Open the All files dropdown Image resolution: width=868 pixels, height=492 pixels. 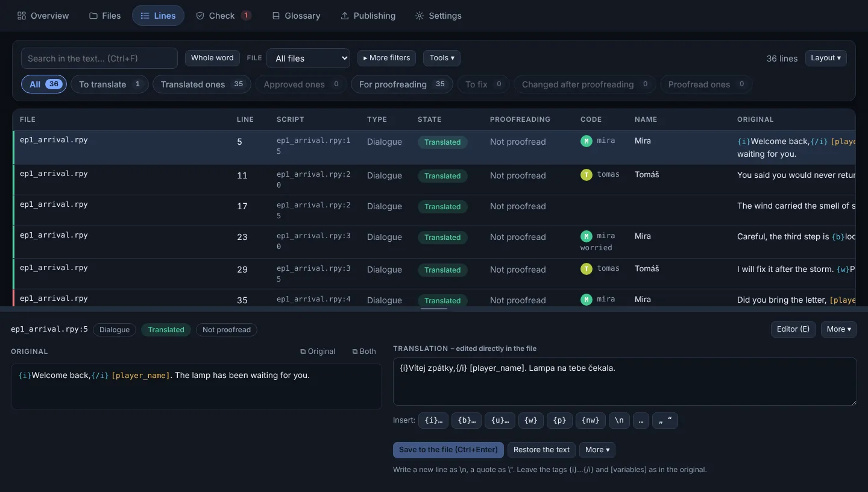click(308, 58)
